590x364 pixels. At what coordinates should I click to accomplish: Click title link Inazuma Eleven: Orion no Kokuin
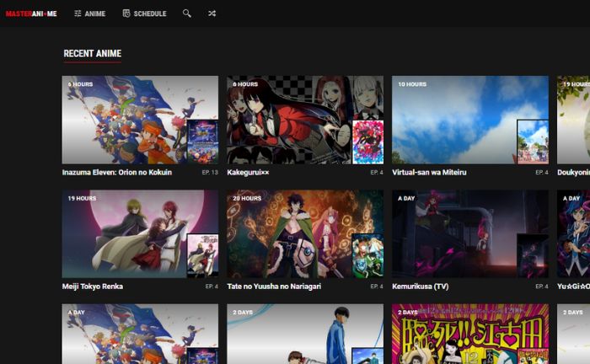[117, 172]
